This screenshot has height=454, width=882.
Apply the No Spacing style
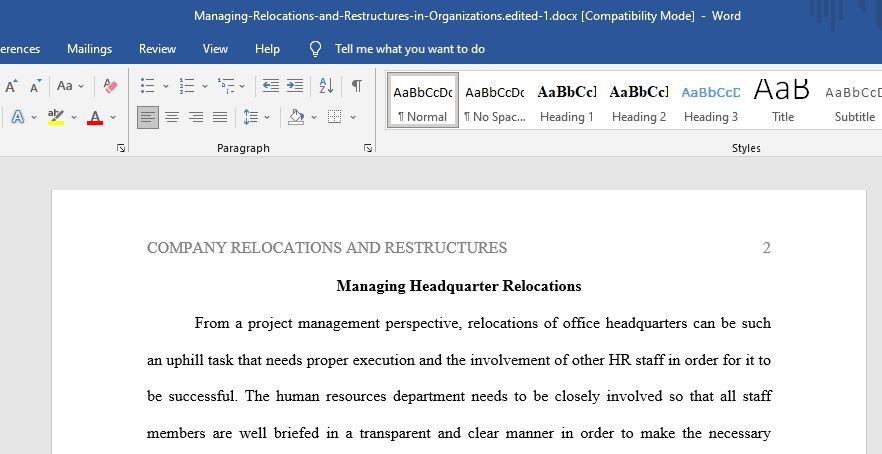tap(494, 100)
